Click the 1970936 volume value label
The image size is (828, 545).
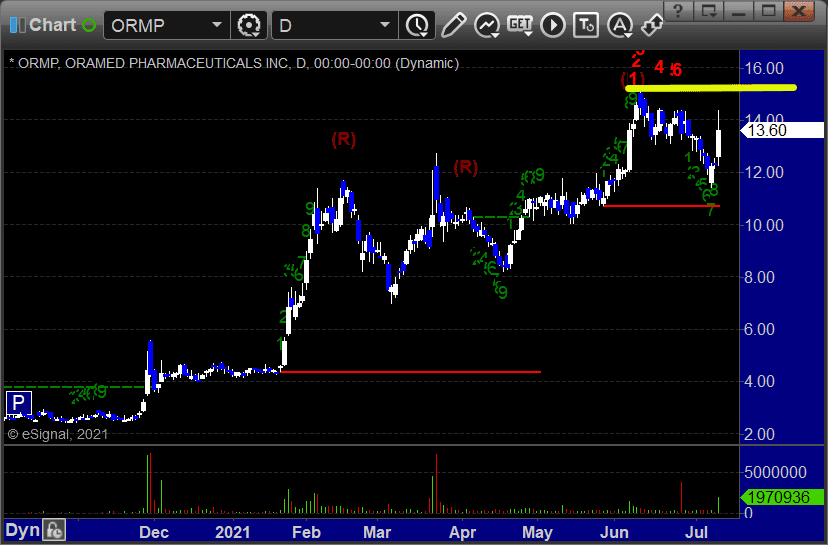pos(783,497)
